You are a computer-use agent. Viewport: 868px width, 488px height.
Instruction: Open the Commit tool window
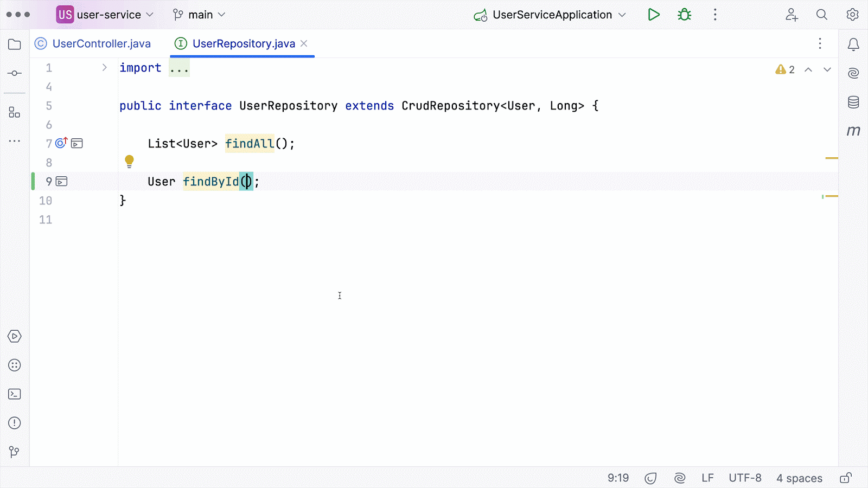tap(15, 73)
